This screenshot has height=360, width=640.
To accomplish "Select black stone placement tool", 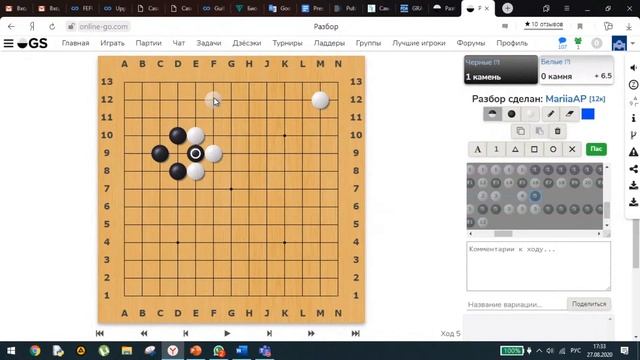I will click(x=511, y=114).
